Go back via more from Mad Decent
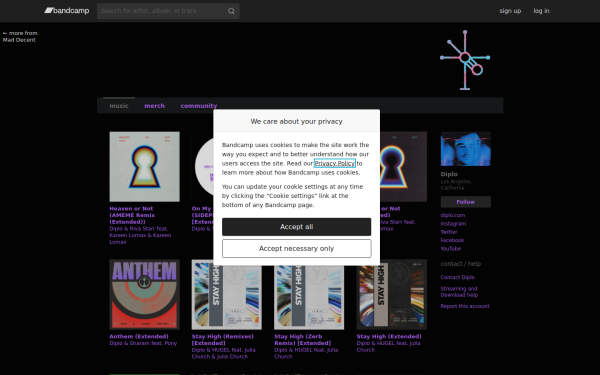Screen dimensions: 600x375 pyautogui.click(x=20, y=36)
